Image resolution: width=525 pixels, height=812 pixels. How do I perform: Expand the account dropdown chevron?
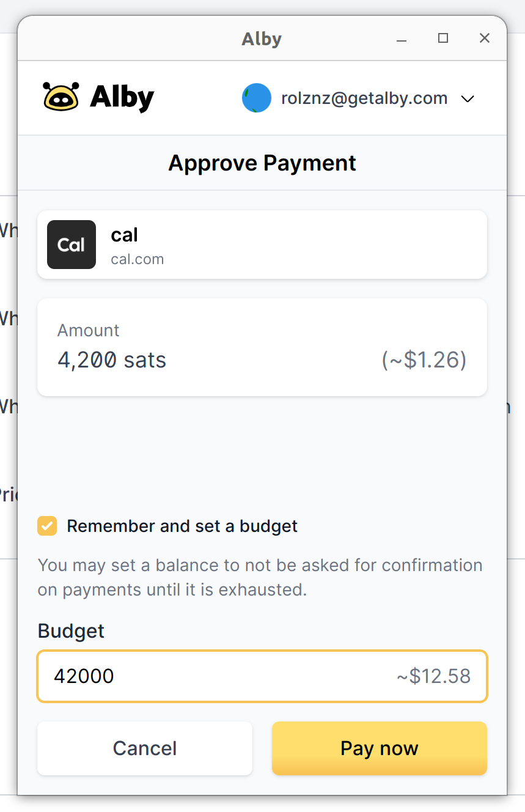468,98
